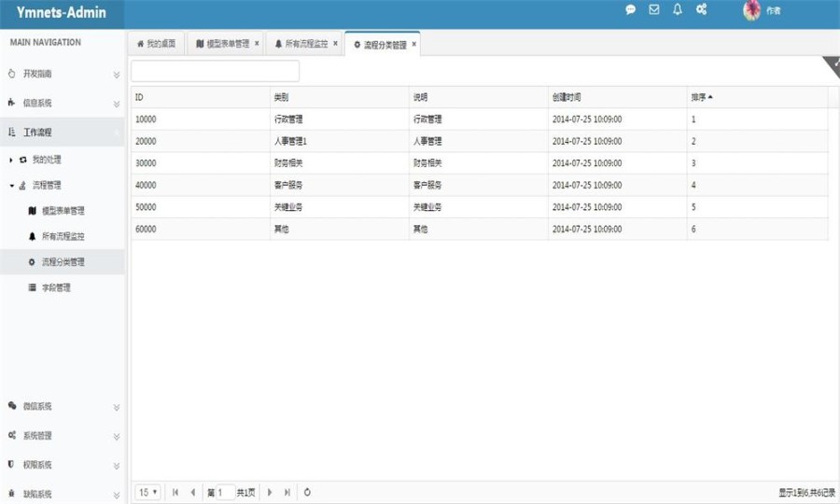
Task: Close the 所有流程监控 tab
Action: pyautogui.click(x=335, y=43)
